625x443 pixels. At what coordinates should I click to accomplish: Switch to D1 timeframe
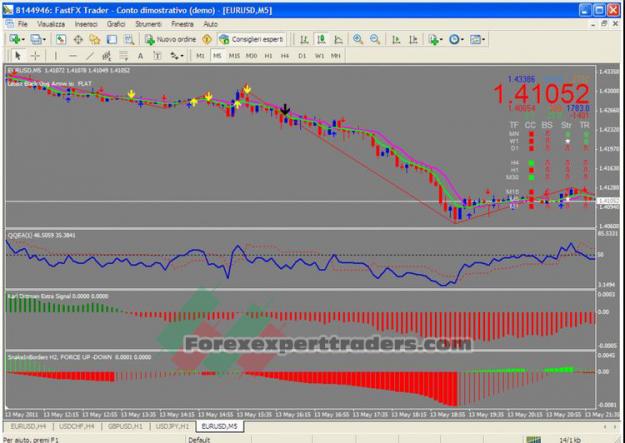click(x=302, y=56)
